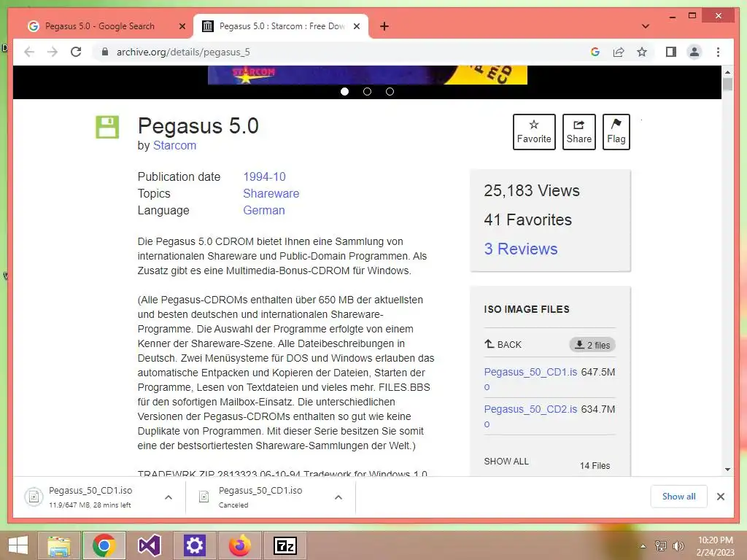Screen dimensions: 747x560
Task: Open 7-Zip from taskbar
Action: [x=285, y=545]
